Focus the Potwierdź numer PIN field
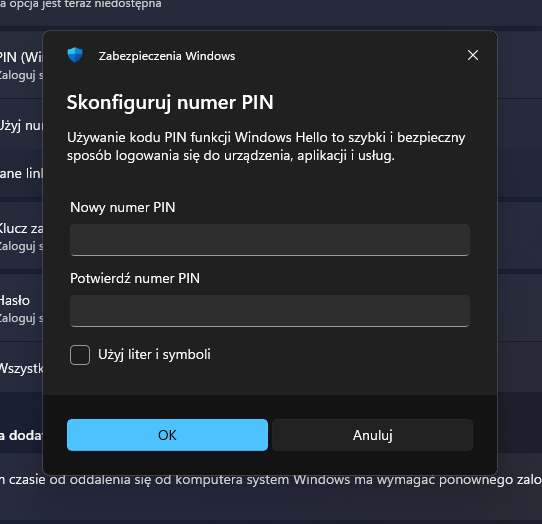 coord(270,311)
